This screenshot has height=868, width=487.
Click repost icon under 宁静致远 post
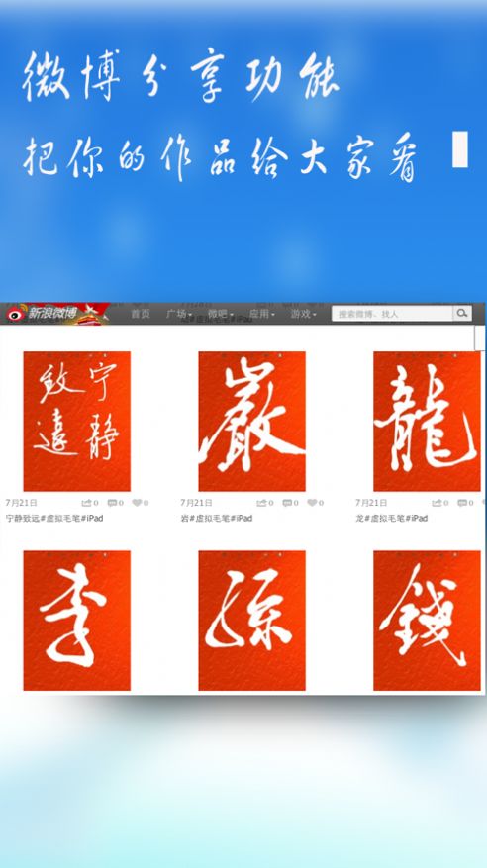(87, 503)
